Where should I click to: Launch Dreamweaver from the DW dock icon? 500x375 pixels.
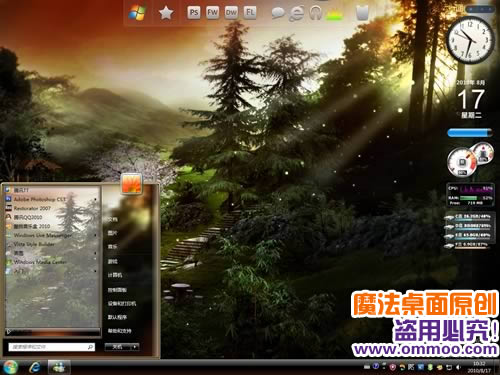click(x=231, y=13)
